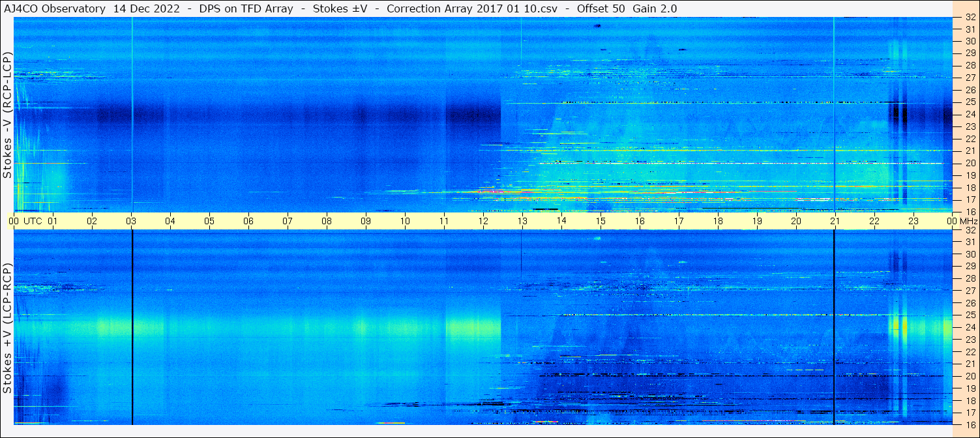Select the 03 hour tick label
Image resolution: width=980 pixels, height=438 pixels.
click(131, 221)
